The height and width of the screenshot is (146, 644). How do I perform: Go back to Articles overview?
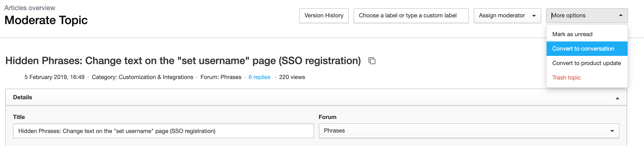tap(30, 8)
